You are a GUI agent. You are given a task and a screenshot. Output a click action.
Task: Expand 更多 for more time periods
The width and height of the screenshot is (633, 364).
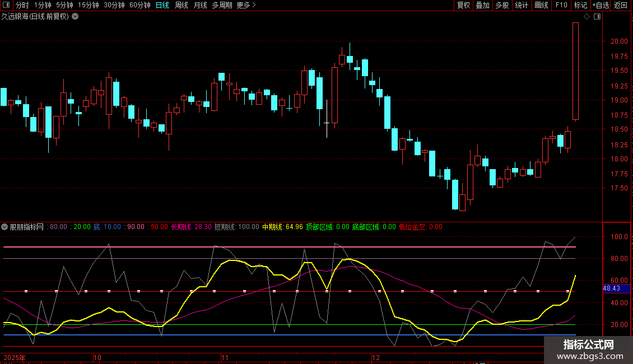[246, 5]
